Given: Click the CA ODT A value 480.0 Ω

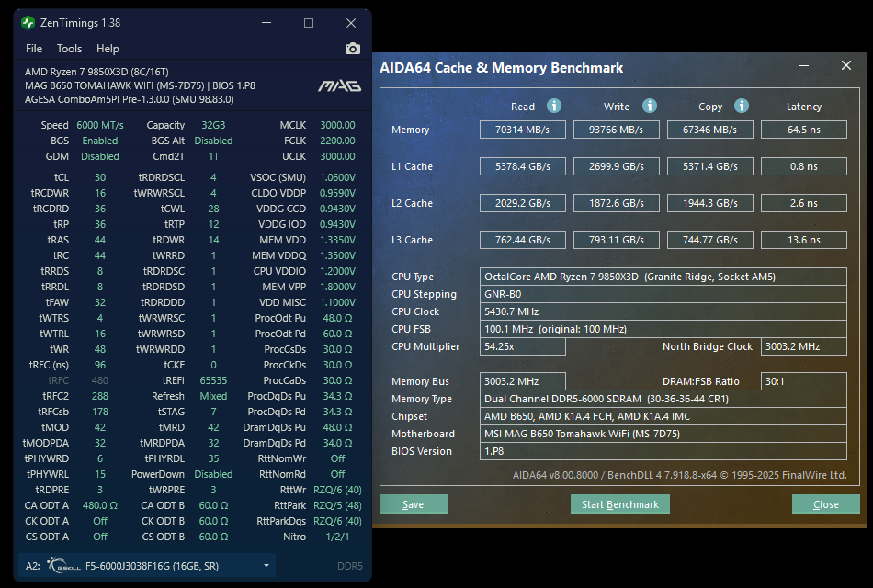Looking at the screenshot, I should coord(99,505).
